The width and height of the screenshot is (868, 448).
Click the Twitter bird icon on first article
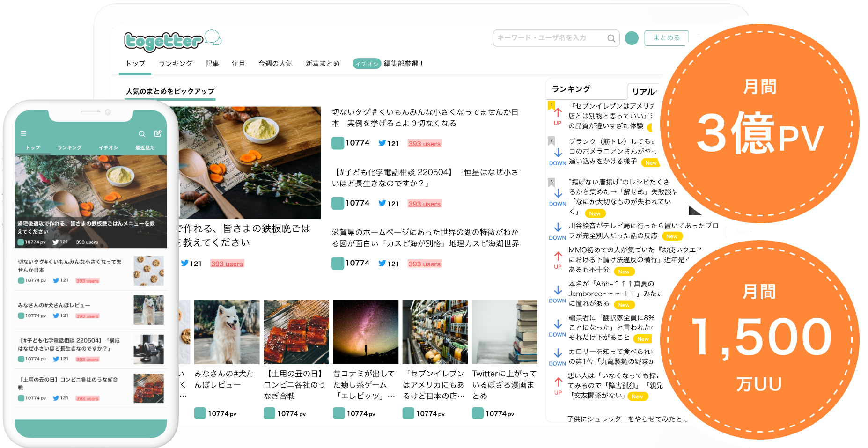point(382,143)
